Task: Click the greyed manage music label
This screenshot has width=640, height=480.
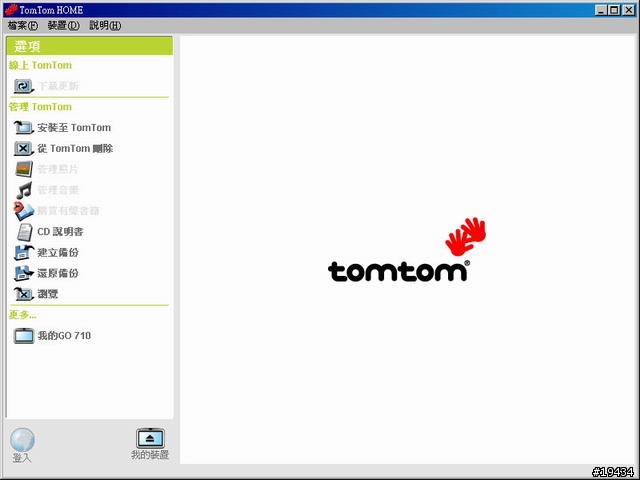Action: pos(58,190)
